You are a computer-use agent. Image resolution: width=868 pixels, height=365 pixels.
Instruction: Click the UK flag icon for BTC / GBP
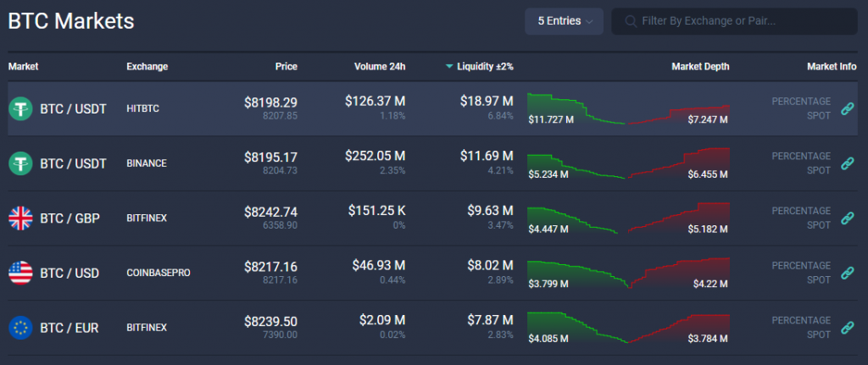tap(20, 218)
